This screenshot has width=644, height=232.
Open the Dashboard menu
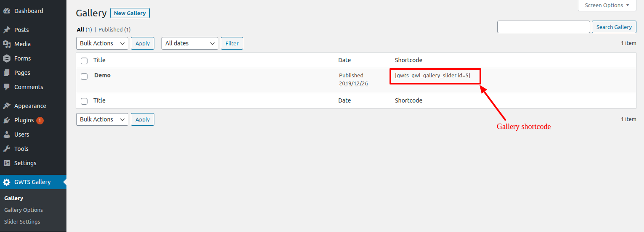click(33, 11)
